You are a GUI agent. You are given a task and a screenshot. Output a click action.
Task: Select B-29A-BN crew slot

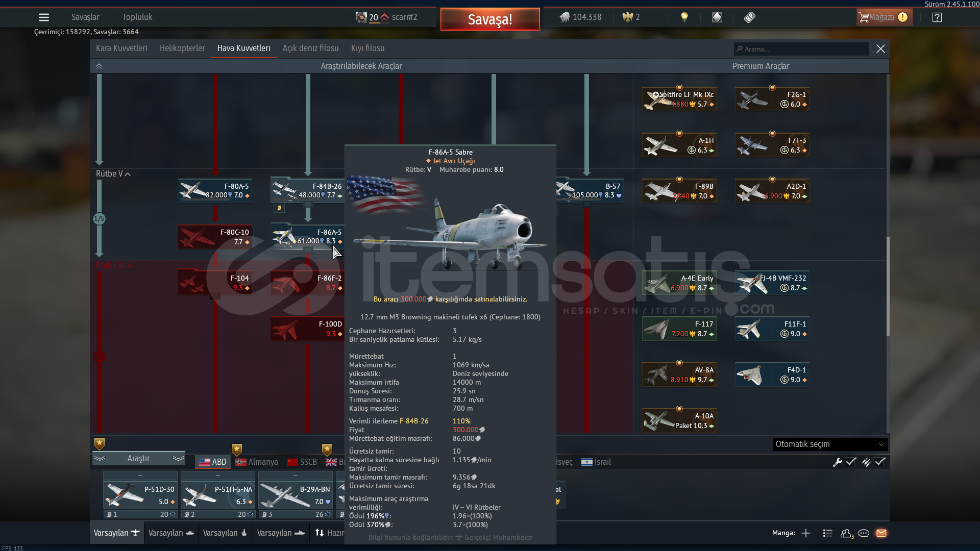(x=296, y=495)
